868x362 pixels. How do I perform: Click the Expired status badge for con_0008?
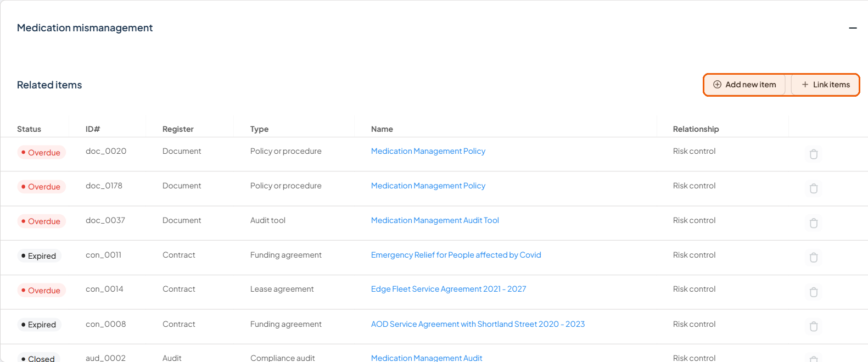pyautogui.click(x=39, y=325)
